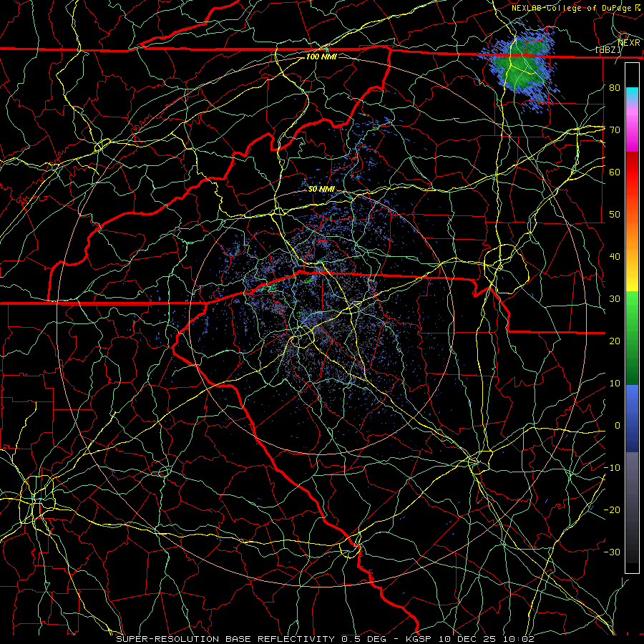This screenshot has height=644, width=644.
Task: Click the '50 NMI' range ring label
Action: (321, 189)
